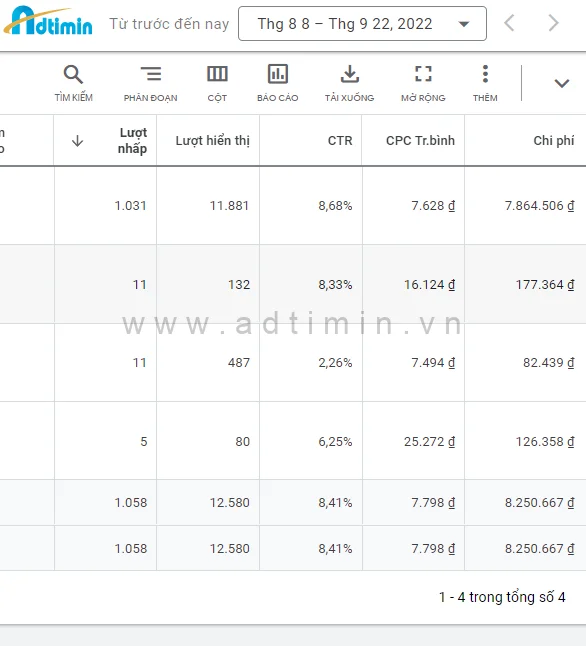Sort by Chi phí column header
Screen dimensions: 586x646
click(553, 140)
